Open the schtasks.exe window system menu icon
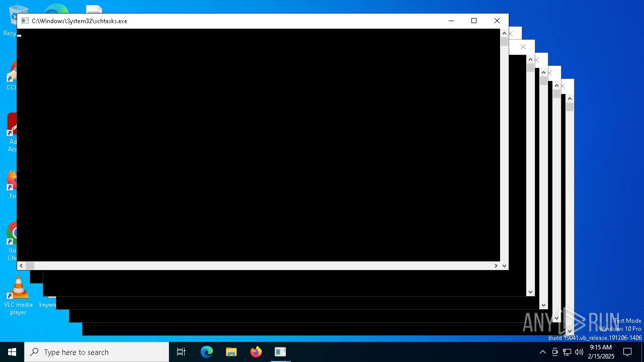Screen dimensions: 644x362 25,21
